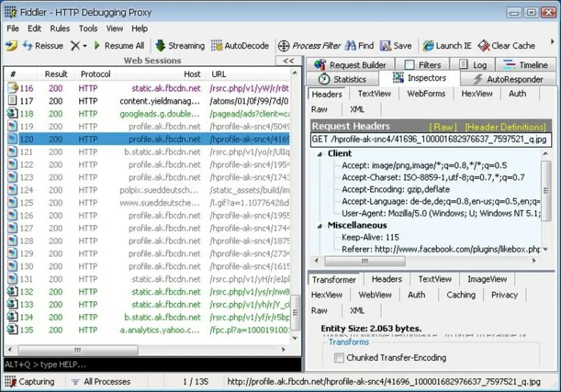561x392 pixels.
Task: Collapse the Client header group
Action: click(x=320, y=154)
